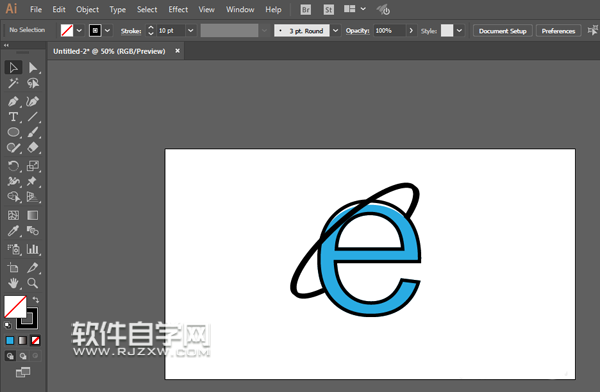
Task: Select the Type tool
Action: (13, 117)
